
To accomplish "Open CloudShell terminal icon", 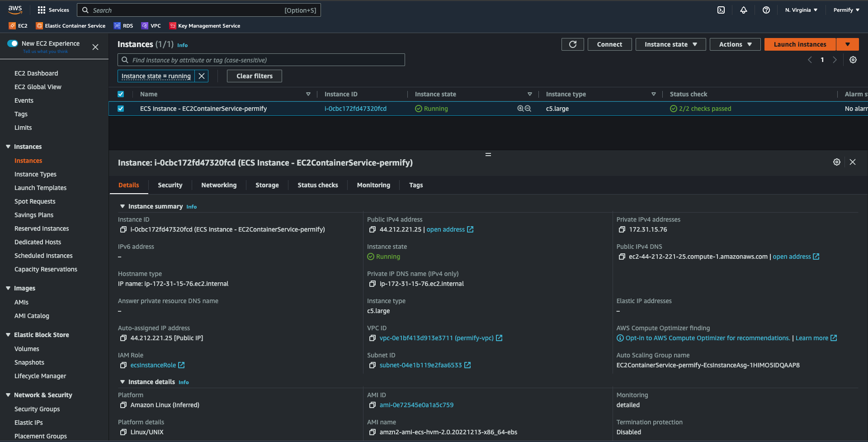I will point(721,10).
